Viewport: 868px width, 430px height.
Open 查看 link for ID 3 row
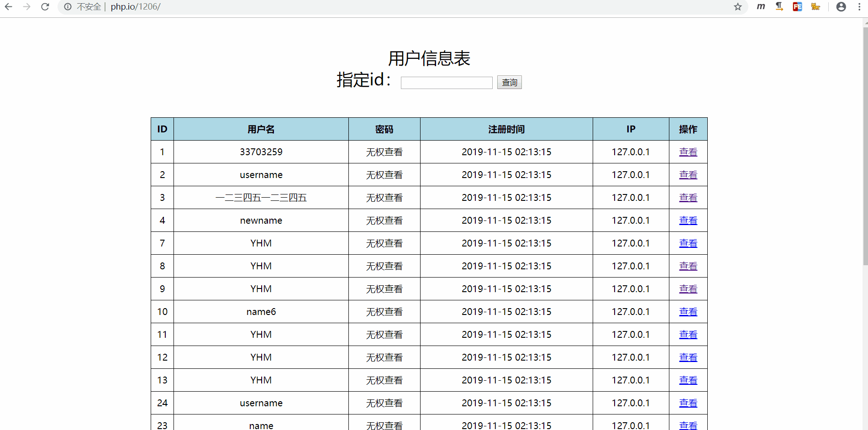tap(688, 198)
